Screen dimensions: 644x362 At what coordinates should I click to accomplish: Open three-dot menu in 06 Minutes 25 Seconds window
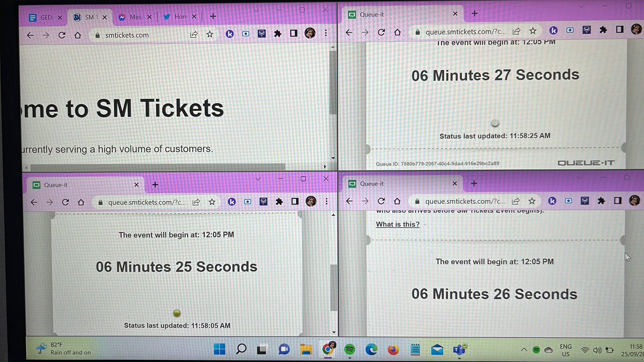(x=327, y=201)
